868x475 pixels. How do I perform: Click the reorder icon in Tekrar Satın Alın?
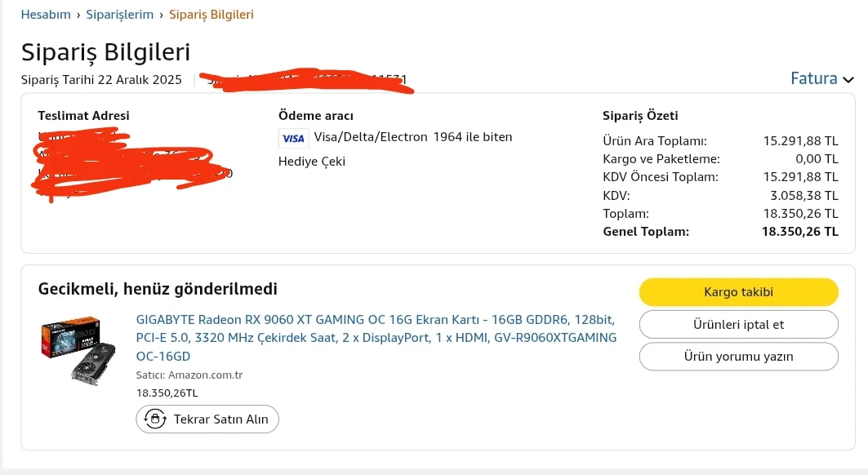[154, 420]
